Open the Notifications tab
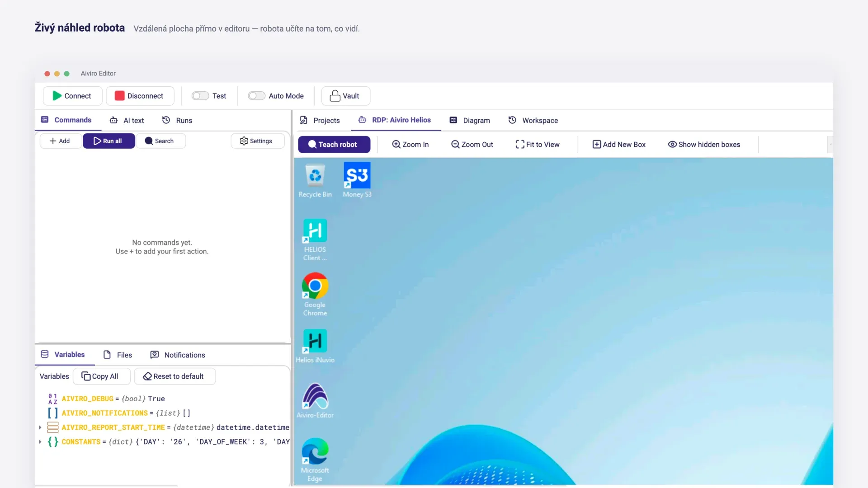This screenshot has height=488, width=868. click(178, 355)
